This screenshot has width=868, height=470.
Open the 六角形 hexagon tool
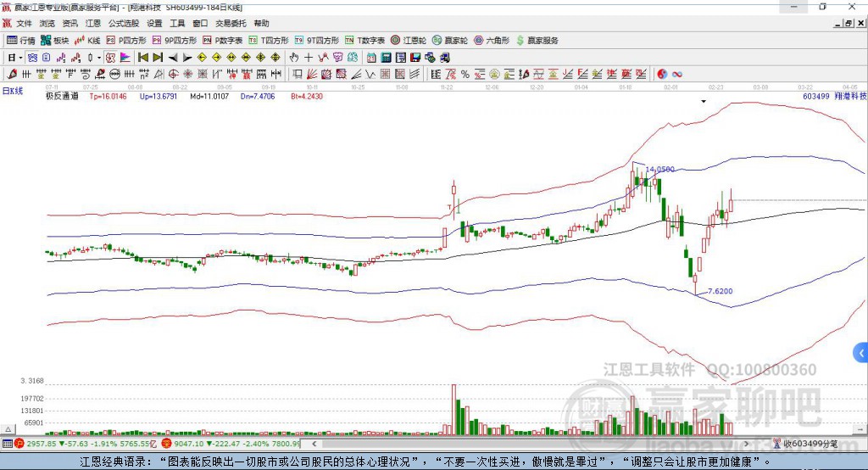[492, 41]
